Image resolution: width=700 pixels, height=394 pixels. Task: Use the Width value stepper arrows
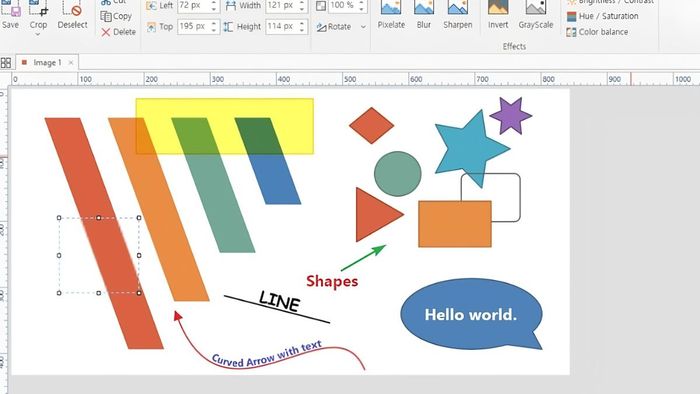point(302,6)
